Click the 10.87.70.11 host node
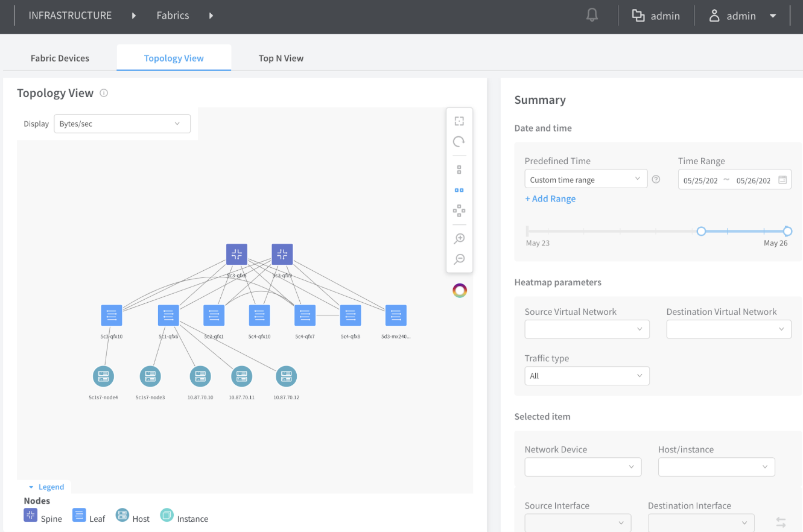The image size is (803, 532). coord(241,376)
